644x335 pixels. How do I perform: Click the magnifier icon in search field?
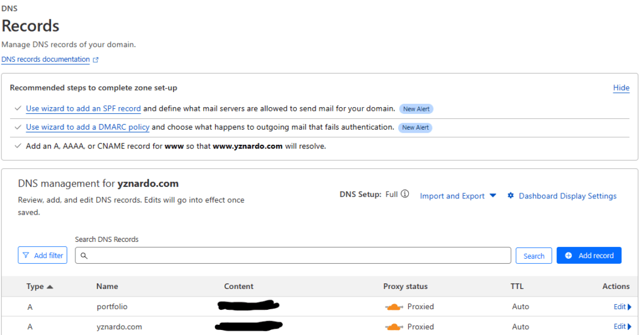click(84, 256)
